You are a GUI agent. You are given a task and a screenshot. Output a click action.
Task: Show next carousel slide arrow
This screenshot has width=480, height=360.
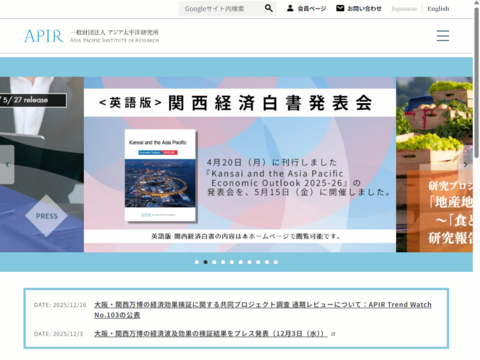click(x=466, y=164)
